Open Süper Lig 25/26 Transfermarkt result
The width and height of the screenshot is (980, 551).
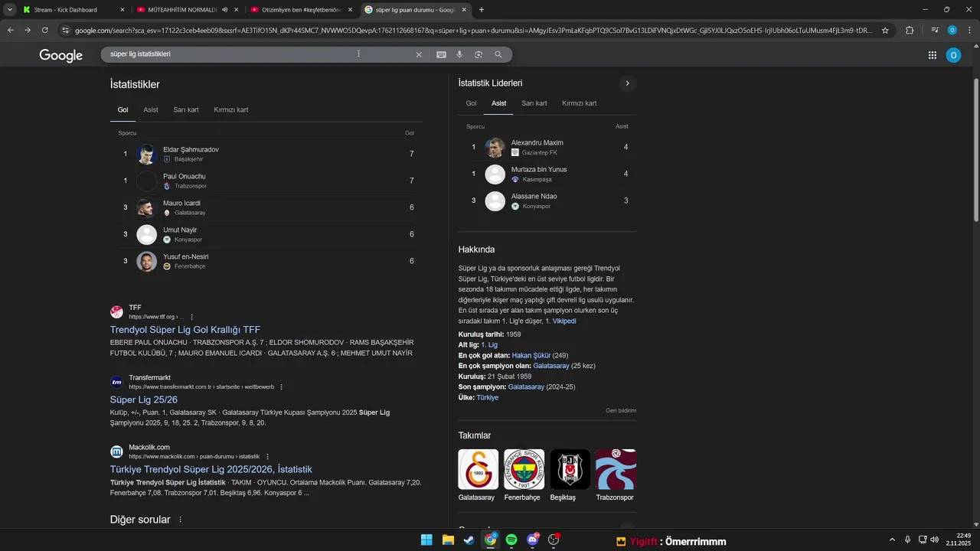[144, 399]
